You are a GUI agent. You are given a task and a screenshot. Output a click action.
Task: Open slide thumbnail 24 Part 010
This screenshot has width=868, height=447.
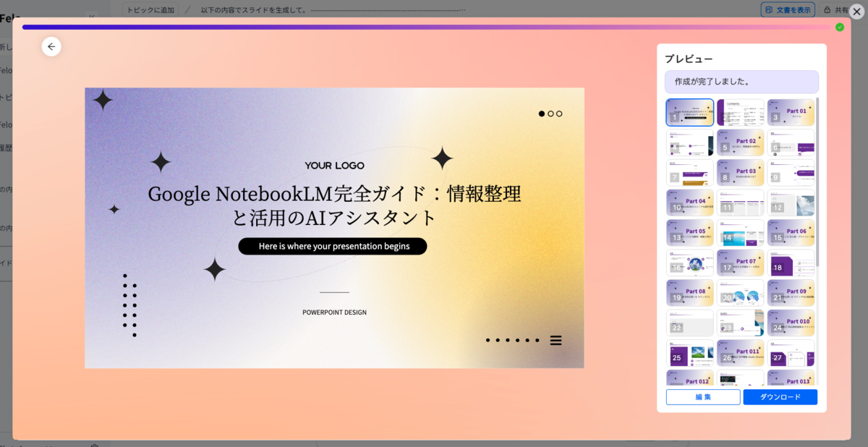click(x=791, y=323)
